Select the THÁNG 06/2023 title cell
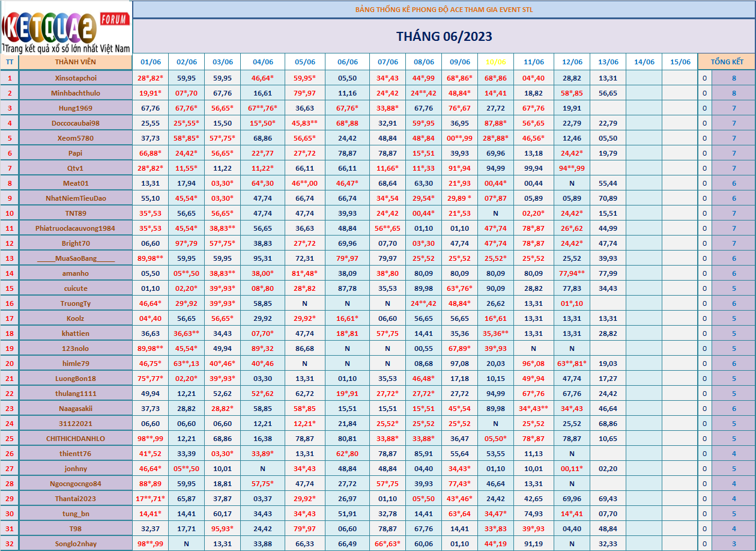Viewport: 756px width, 551px height. click(444, 36)
